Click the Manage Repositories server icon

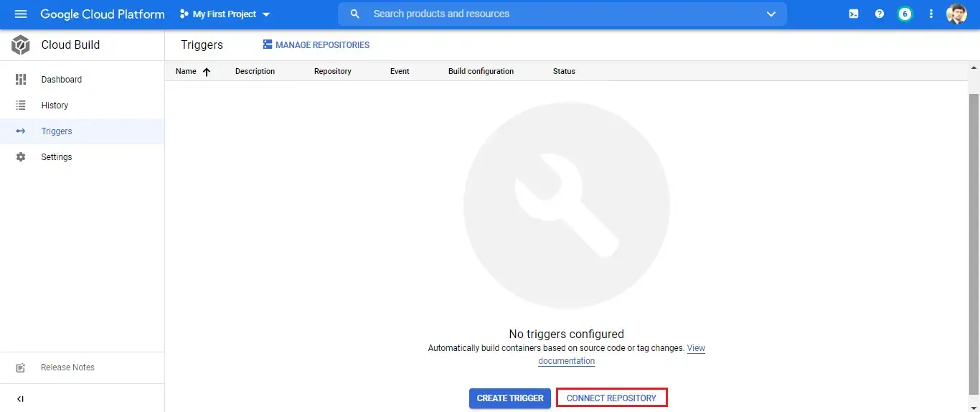268,45
